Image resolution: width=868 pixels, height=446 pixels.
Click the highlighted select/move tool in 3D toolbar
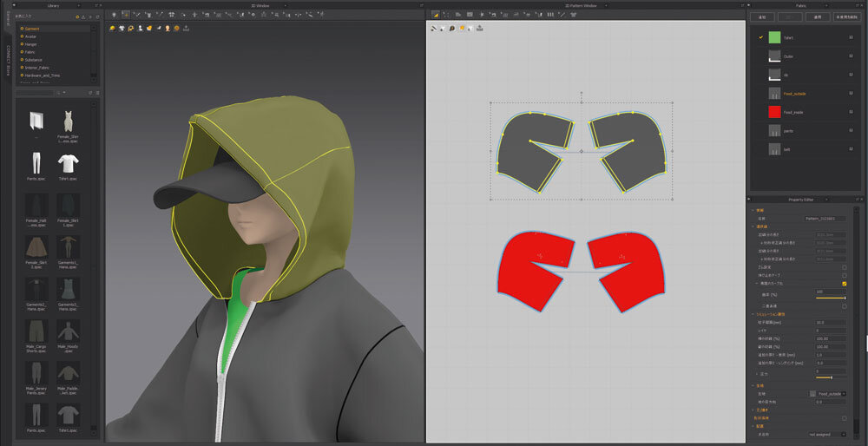(x=125, y=15)
